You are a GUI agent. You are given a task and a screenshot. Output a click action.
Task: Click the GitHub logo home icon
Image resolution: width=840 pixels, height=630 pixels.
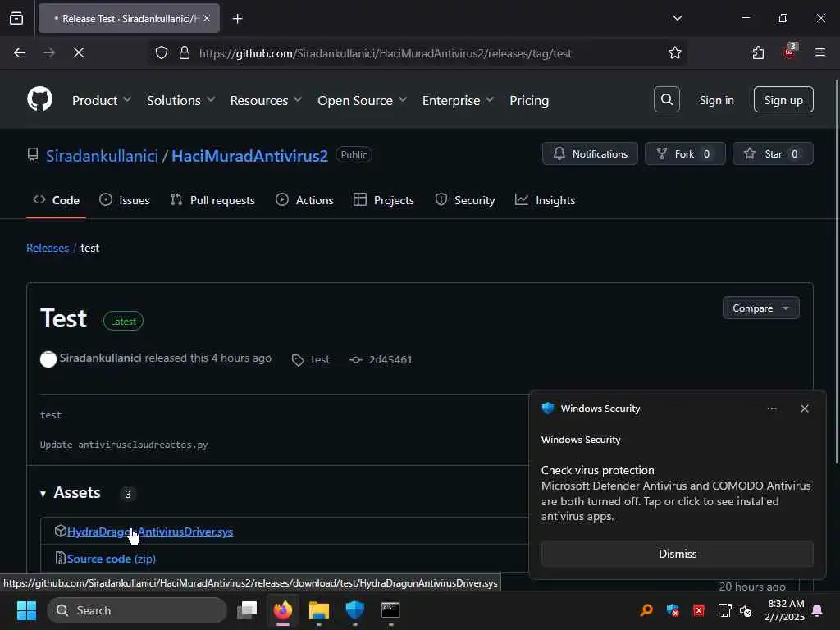point(39,99)
